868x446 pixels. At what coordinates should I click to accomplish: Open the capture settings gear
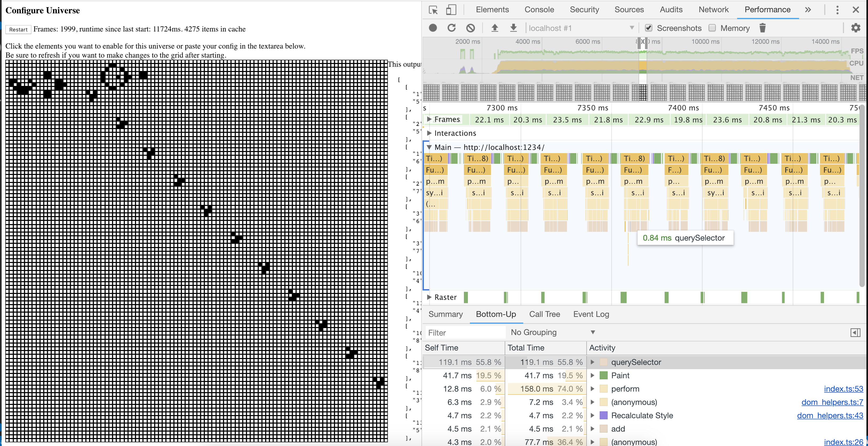click(x=855, y=28)
